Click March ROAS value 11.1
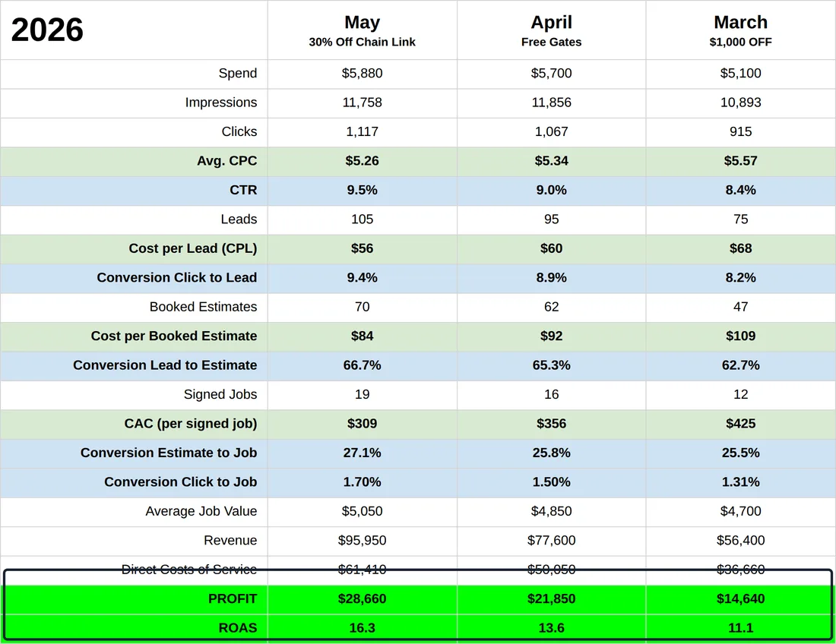 click(740, 628)
